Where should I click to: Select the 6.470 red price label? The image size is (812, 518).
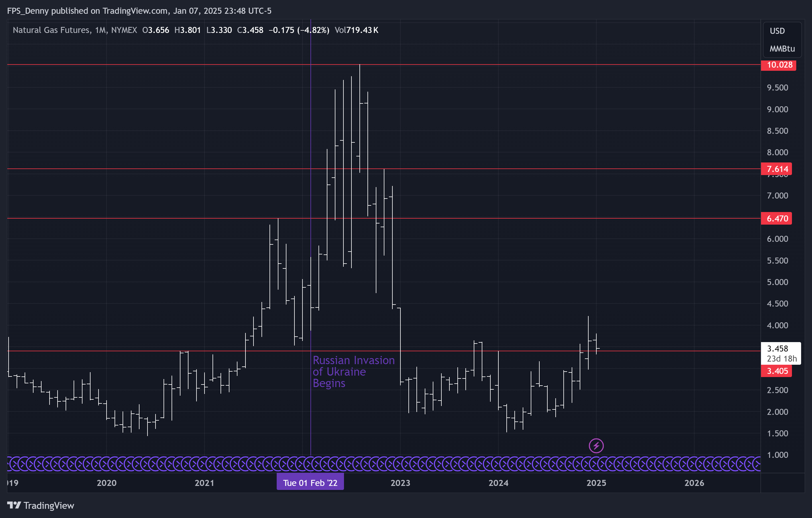[776, 219]
